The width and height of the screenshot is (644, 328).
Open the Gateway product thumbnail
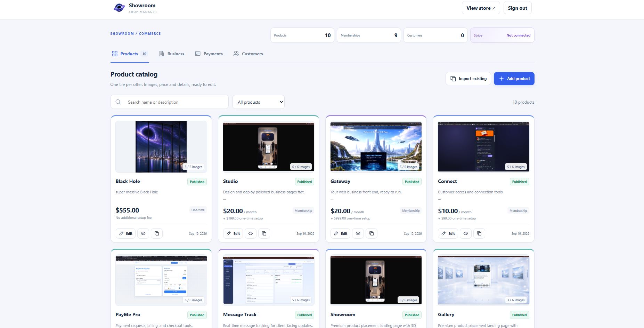(376, 146)
